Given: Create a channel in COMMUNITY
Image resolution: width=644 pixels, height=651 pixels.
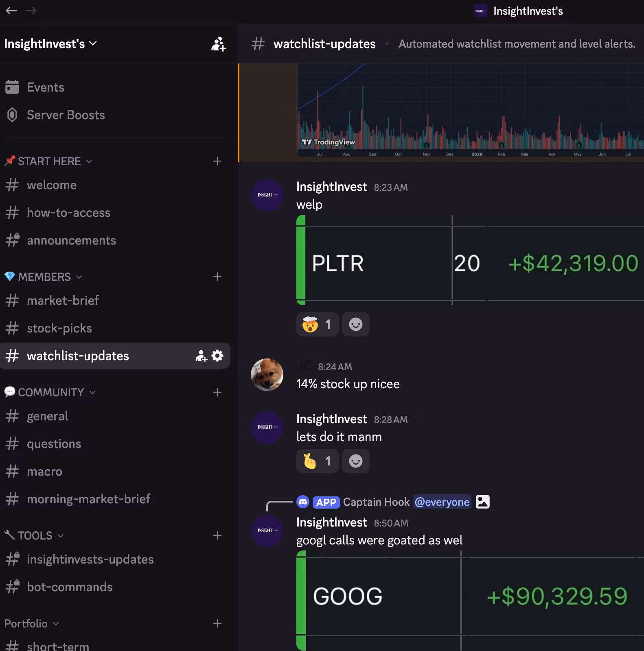Looking at the screenshot, I should pyautogui.click(x=217, y=392).
